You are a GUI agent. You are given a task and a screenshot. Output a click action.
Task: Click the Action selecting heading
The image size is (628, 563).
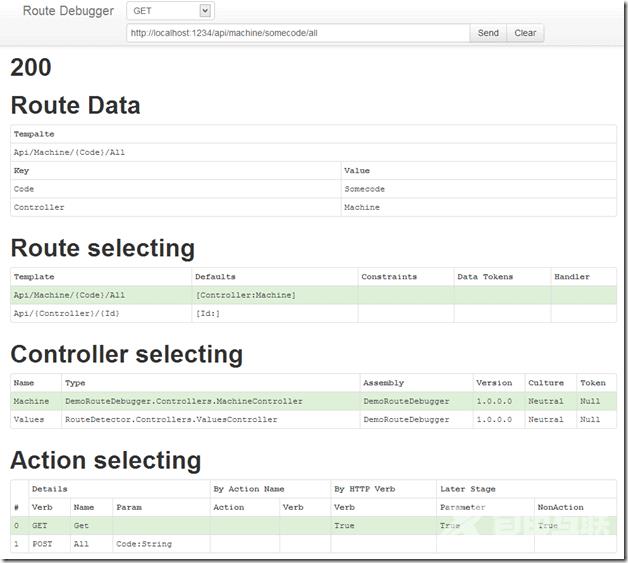click(x=105, y=460)
